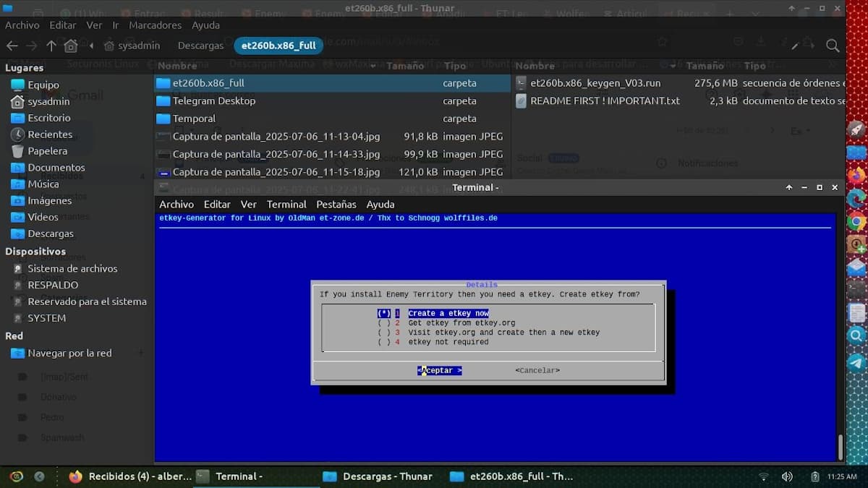
Task: Go back in Thunar navigation toolbar
Action: coord(12,46)
